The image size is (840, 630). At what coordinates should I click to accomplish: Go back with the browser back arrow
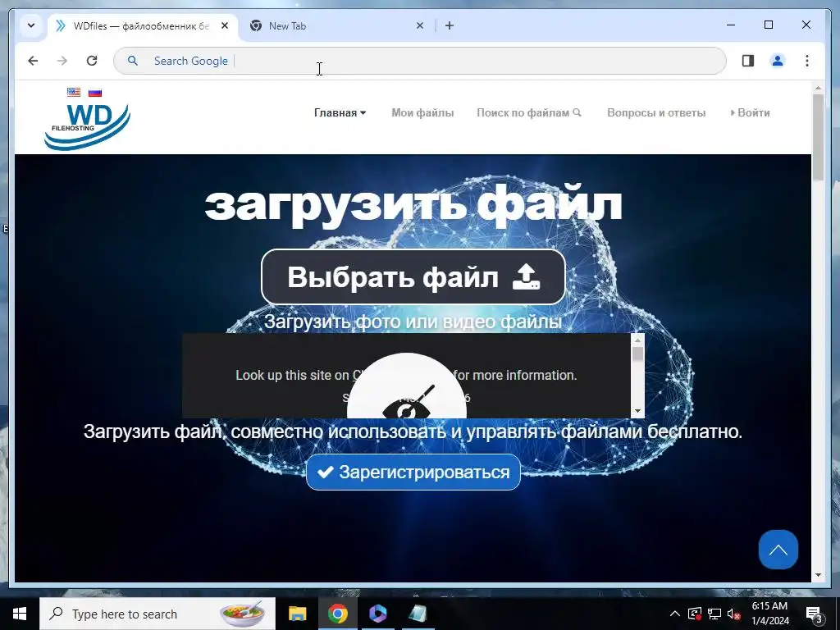tap(33, 61)
